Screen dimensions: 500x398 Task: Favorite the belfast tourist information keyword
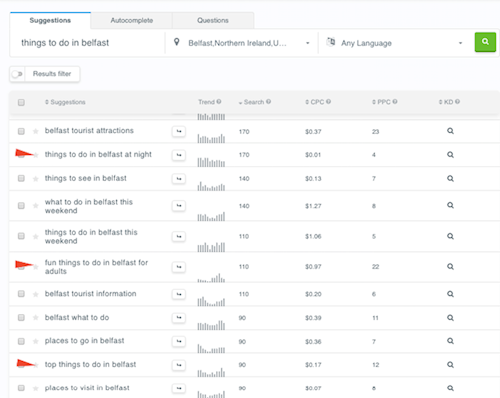click(36, 294)
